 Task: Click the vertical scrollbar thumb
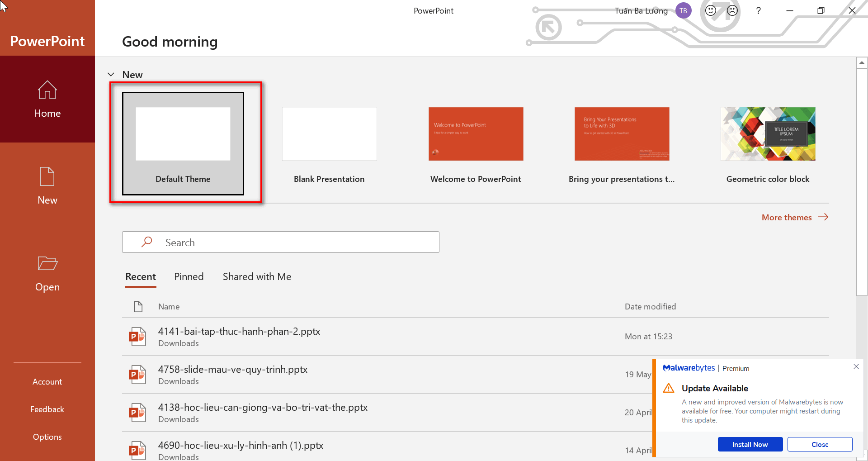pos(862,182)
